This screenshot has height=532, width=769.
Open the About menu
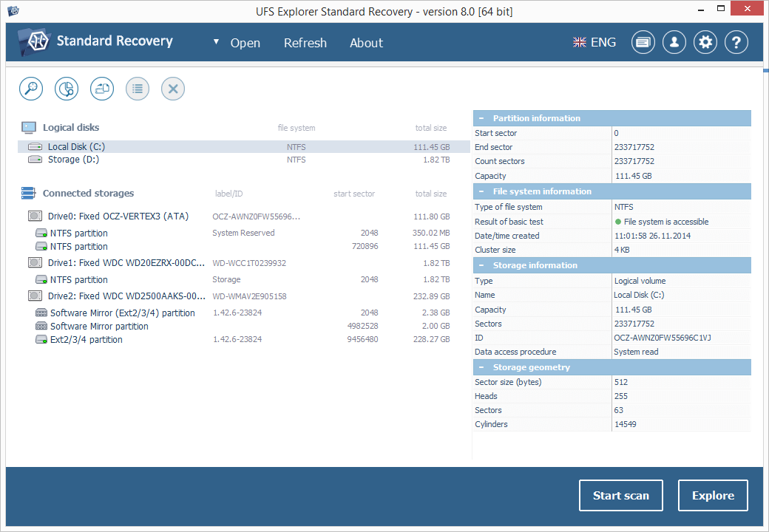[x=366, y=43]
